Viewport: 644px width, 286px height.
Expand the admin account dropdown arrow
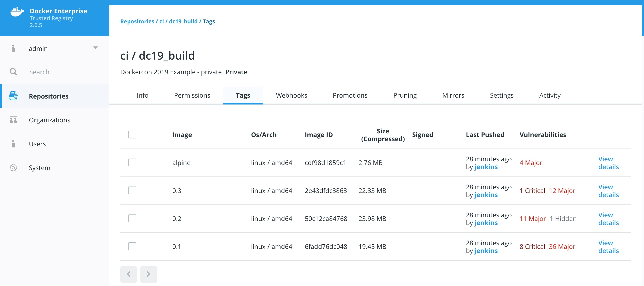pyautogui.click(x=96, y=48)
